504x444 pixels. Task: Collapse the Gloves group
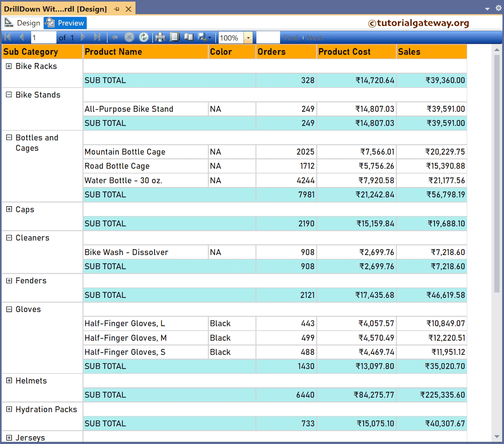coord(9,309)
